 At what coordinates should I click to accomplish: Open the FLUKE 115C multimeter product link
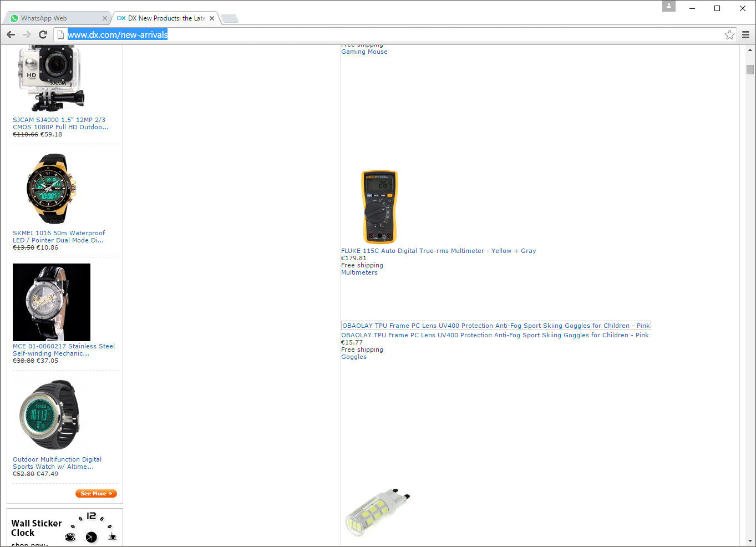(439, 251)
